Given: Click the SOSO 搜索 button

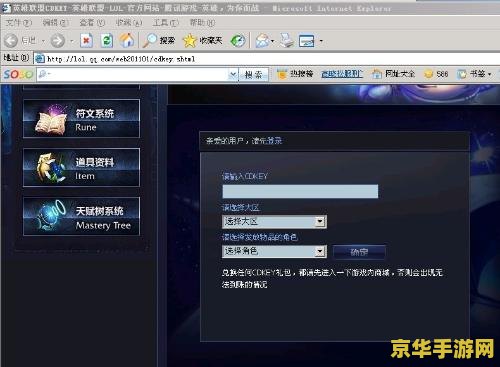Looking at the screenshot, I should point(253,75).
